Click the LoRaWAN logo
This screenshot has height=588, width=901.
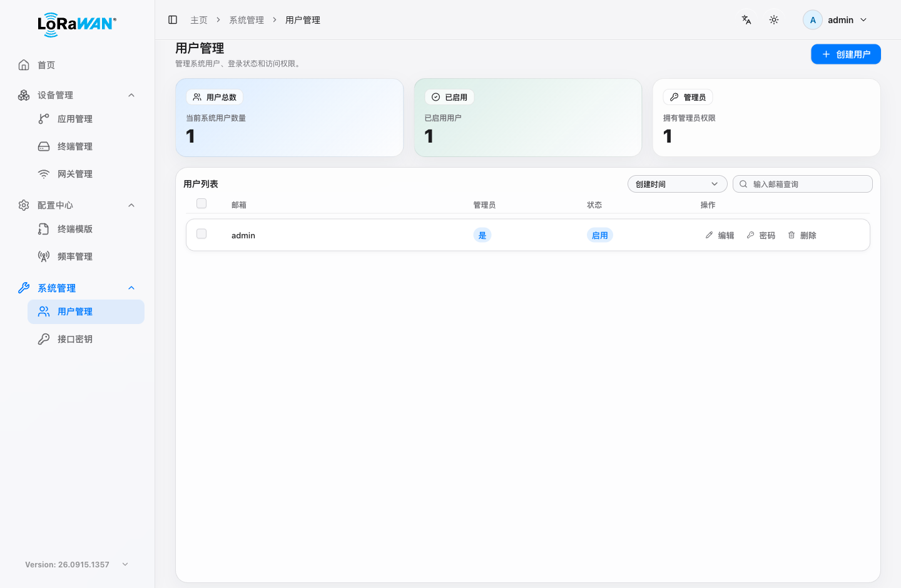pyautogui.click(x=77, y=24)
